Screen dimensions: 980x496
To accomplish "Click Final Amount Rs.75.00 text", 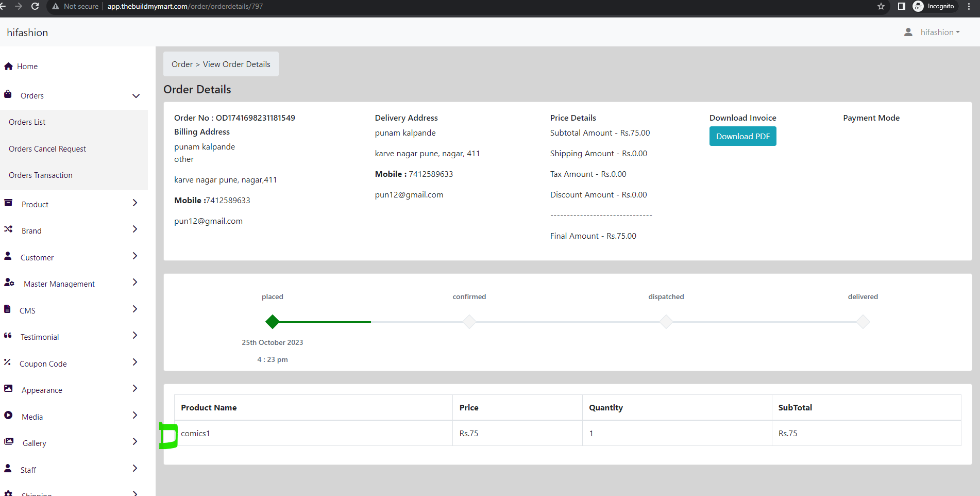I will click(x=593, y=236).
